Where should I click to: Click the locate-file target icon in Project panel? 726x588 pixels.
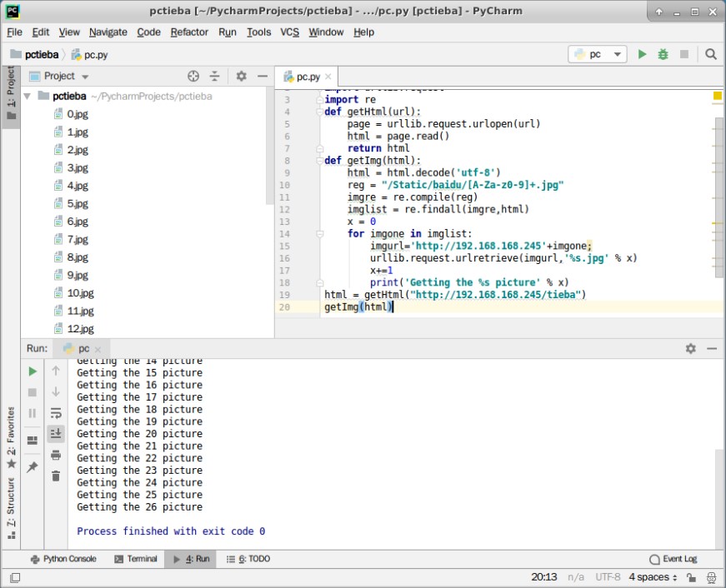193,76
